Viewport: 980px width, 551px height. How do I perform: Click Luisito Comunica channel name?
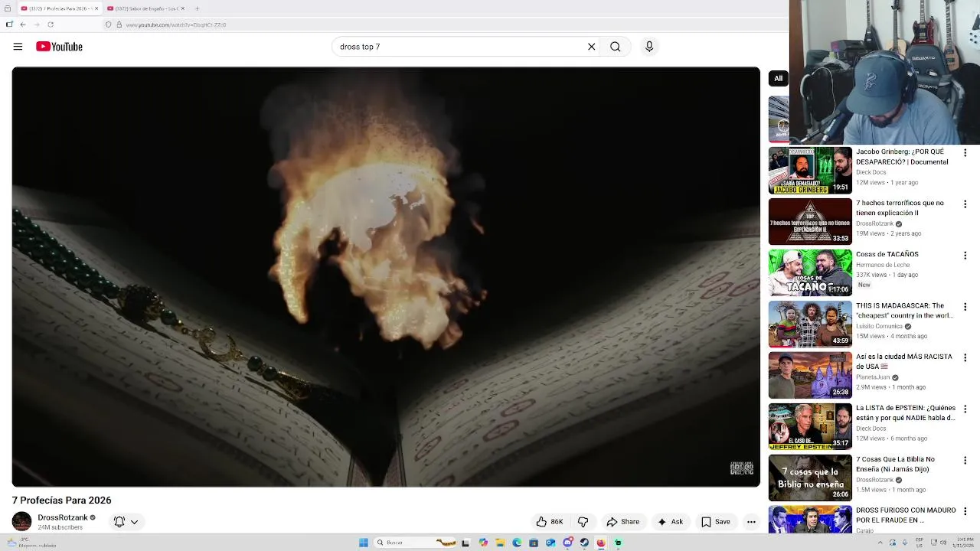[879, 326]
